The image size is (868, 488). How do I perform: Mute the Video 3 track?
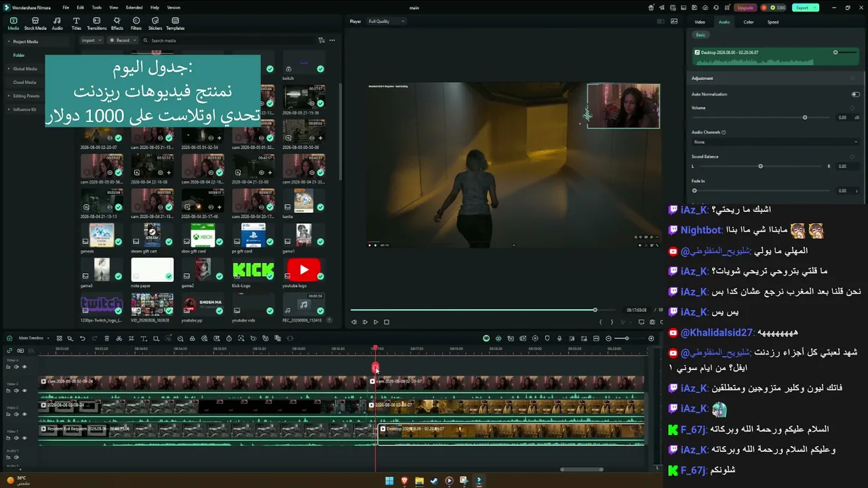pos(16,390)
